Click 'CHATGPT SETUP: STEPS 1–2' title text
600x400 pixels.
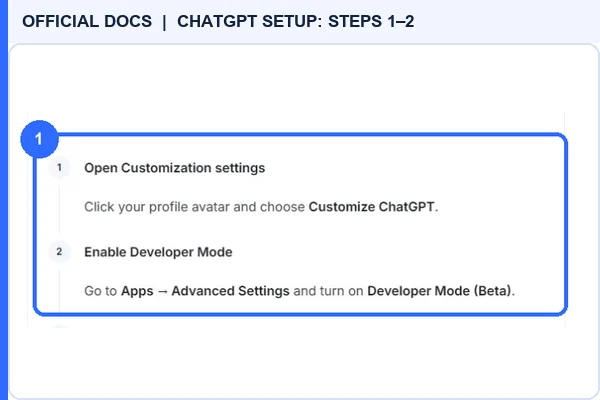click(x=295, y=21)
